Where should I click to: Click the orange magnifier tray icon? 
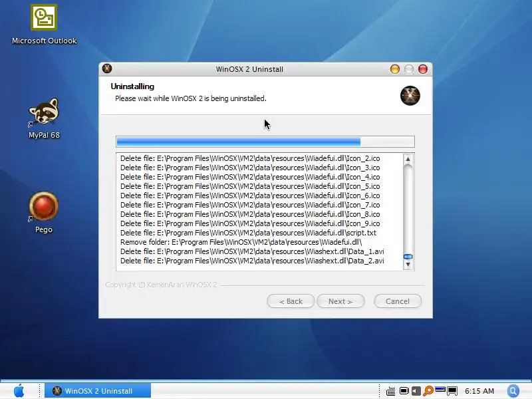point(428,391)
